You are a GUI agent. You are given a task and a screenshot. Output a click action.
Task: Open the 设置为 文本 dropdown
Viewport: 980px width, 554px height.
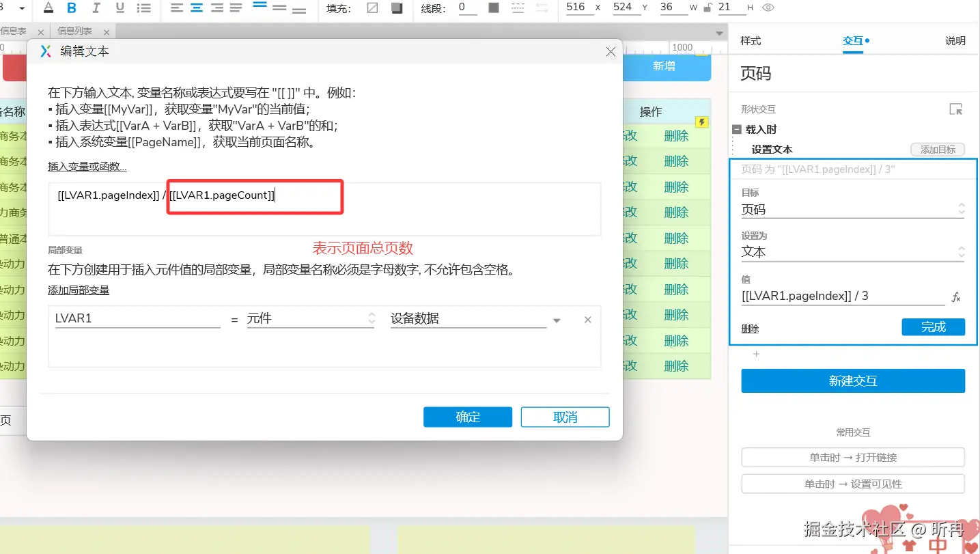(853, 251)
